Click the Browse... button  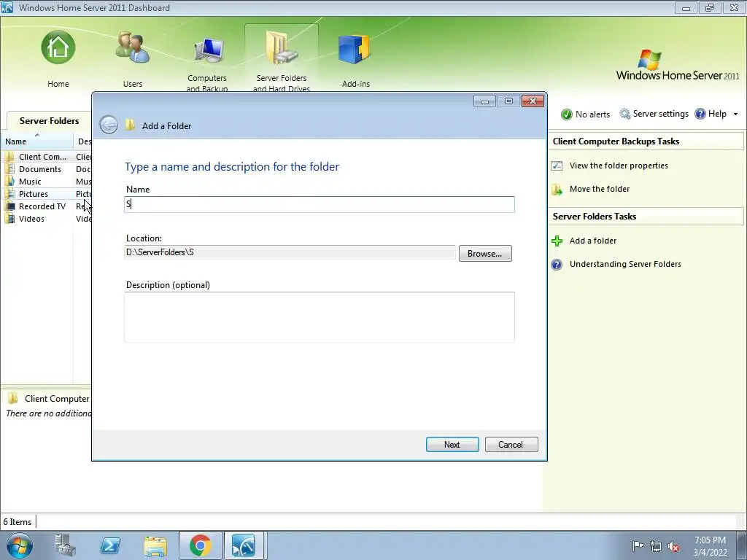pyautogui.click(x=485, y=253)
